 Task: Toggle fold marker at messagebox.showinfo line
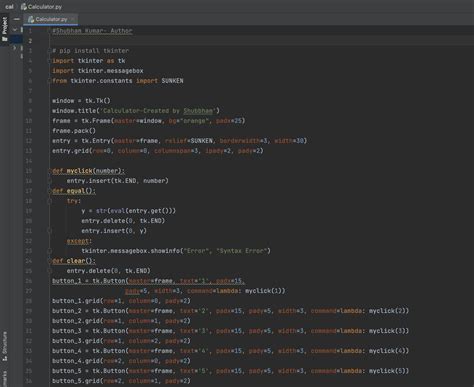pos(50,251)
